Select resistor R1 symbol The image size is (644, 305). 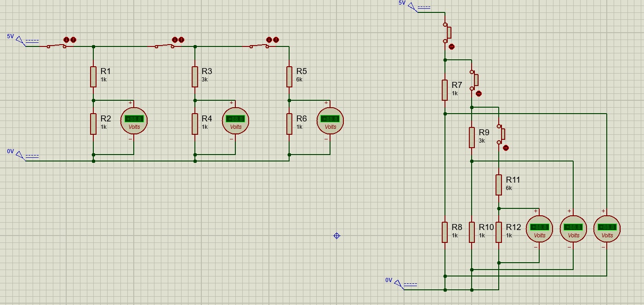pyautogui.click(x=93, y=76)
